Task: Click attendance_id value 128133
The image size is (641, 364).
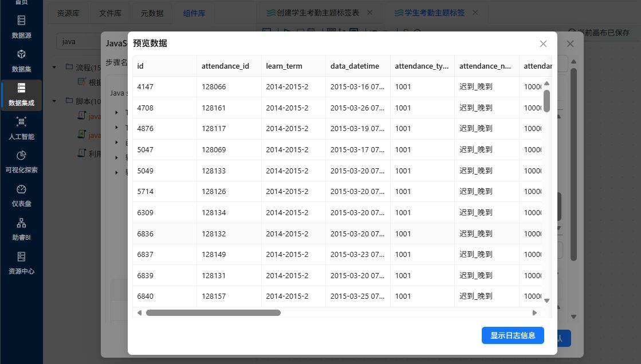Action: pos(229,171)
